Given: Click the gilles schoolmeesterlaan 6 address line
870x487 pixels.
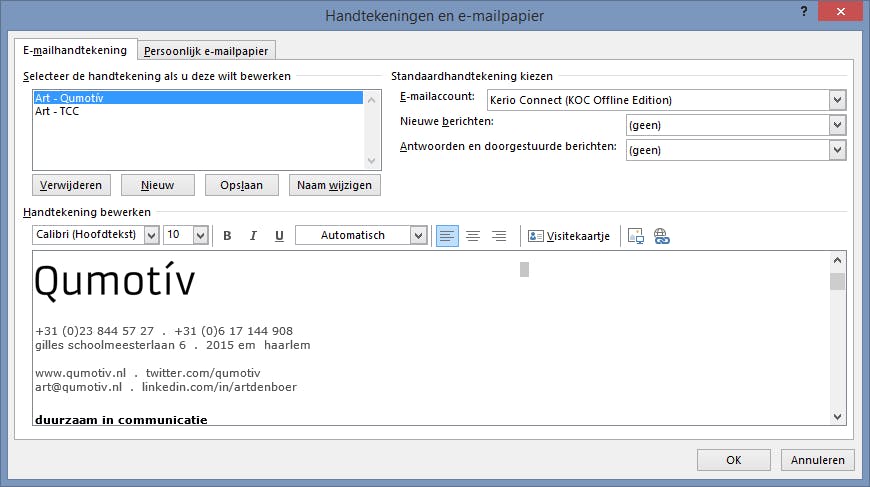Looking at the screenshot, I should pos(110,345).
